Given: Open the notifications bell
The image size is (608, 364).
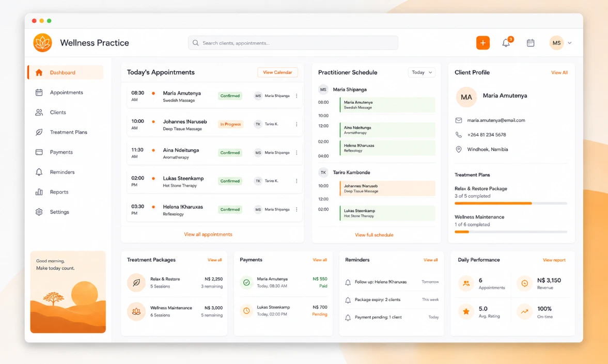Looking at the screenshot, I should click(506, 43).
